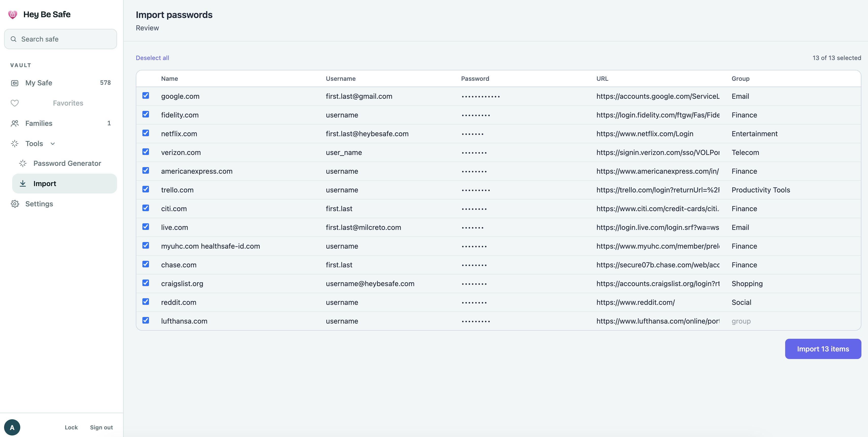Screen dimensions: 868x437
Task: Toggle the craigslist.org row checkbox
Action: pos(146,283)
